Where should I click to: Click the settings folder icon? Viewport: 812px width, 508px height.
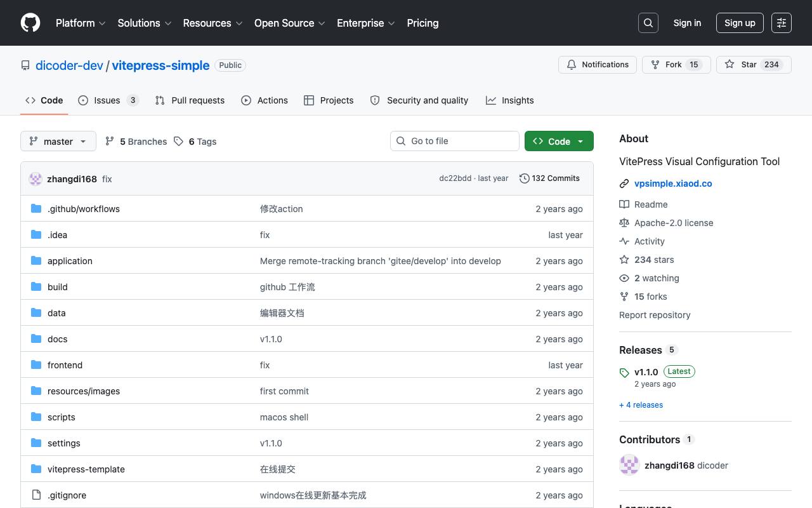[36, 443]
